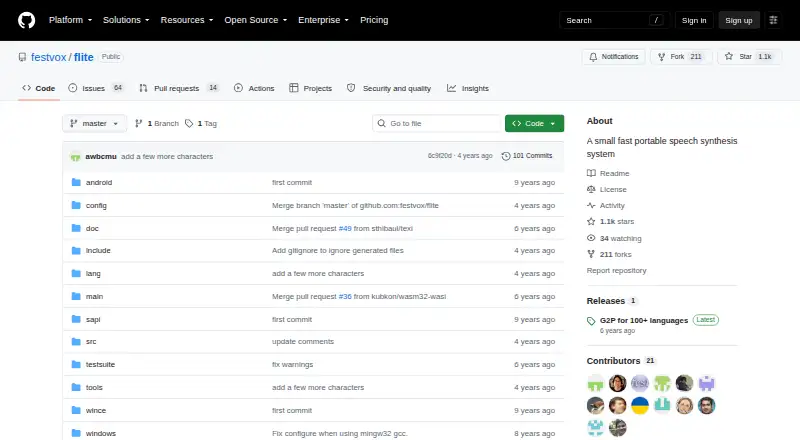Expand the Open Source menu
800x440 pixels.
(256, 20)
